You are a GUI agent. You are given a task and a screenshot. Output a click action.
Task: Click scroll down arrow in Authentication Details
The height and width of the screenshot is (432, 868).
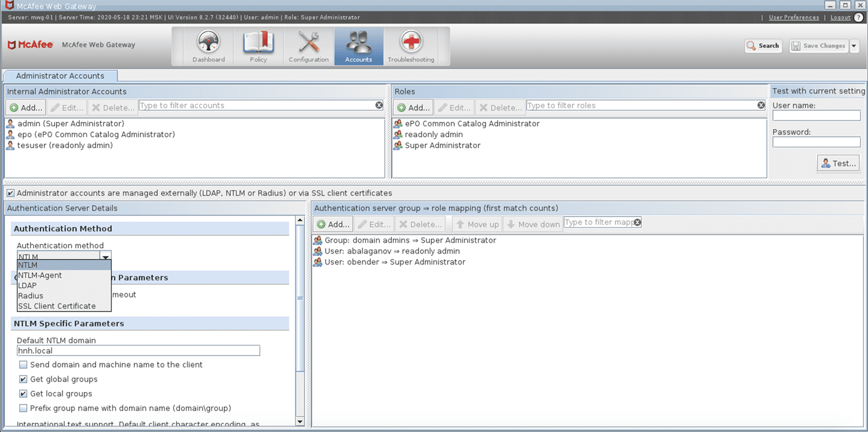[x=300, y=422]
